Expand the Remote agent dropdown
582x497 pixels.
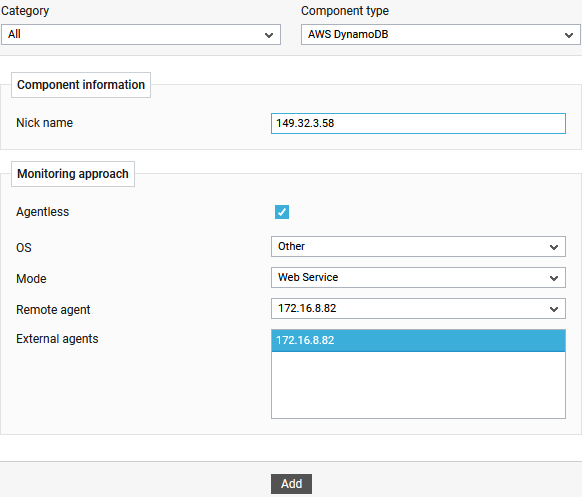[x=418, y=308]
